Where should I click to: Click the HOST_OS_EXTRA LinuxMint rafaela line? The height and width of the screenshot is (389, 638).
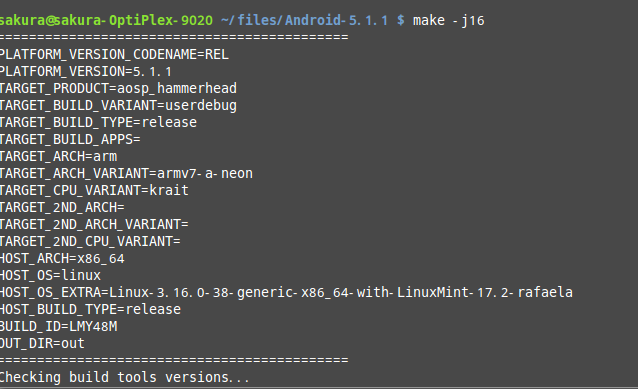pos(286,293)
